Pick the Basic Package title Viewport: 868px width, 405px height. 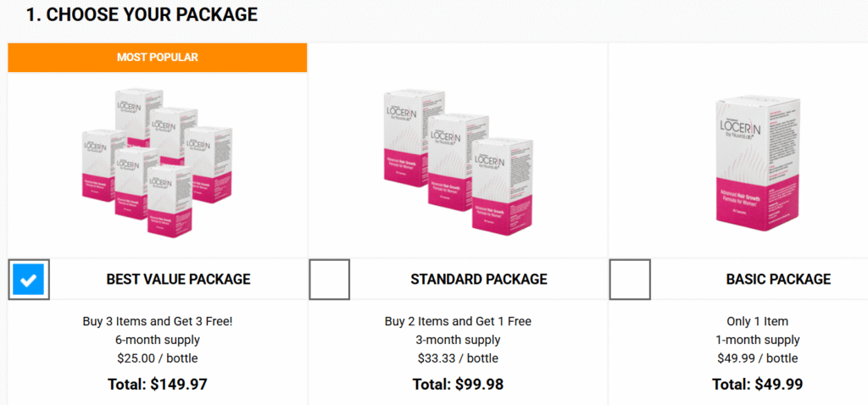point(778,280)
